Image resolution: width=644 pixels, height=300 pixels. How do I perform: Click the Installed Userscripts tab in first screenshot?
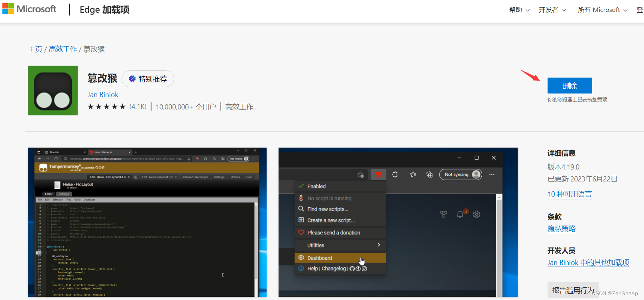[195, 177]
